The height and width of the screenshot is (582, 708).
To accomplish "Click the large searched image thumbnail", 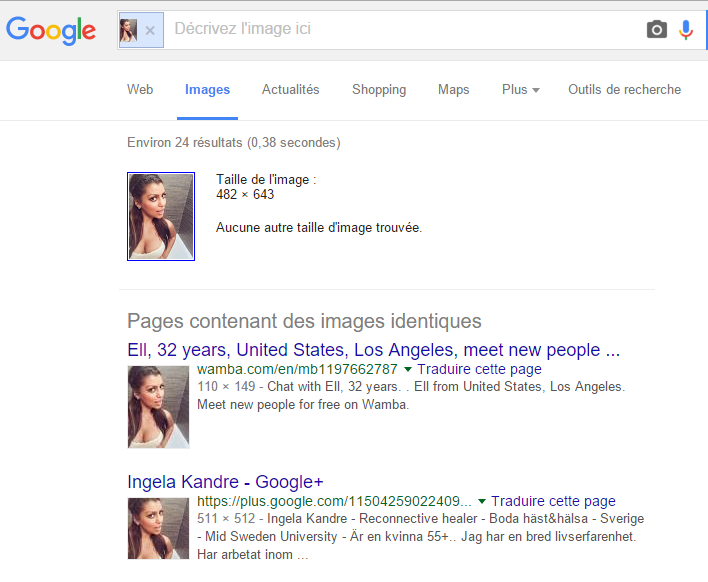I will 161,216.
